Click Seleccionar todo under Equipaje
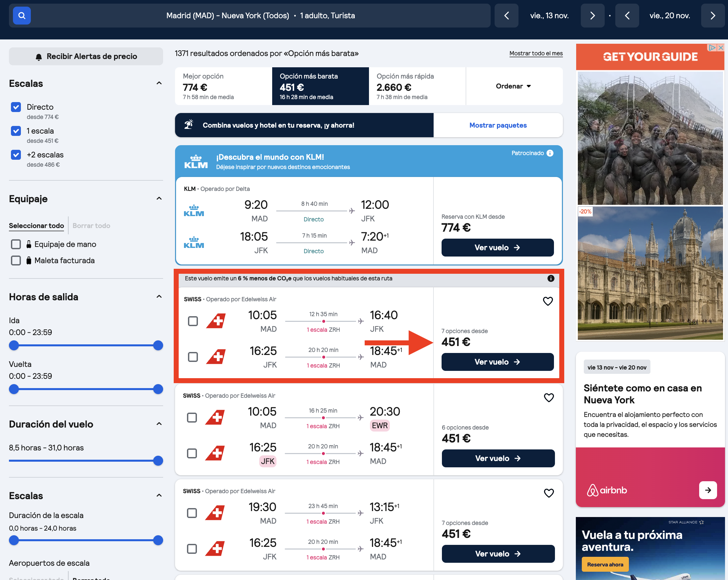The image size is (728, 580). click(36, 225)
